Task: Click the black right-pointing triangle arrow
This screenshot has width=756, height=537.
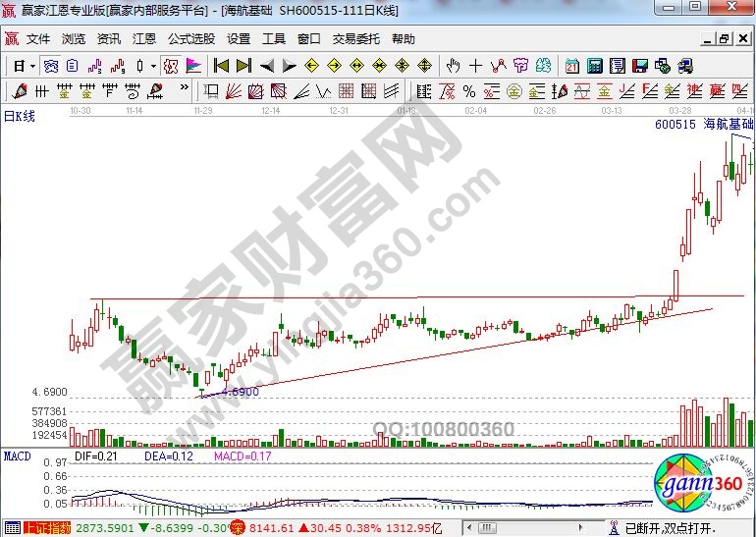Action: (x=290, y=67)
